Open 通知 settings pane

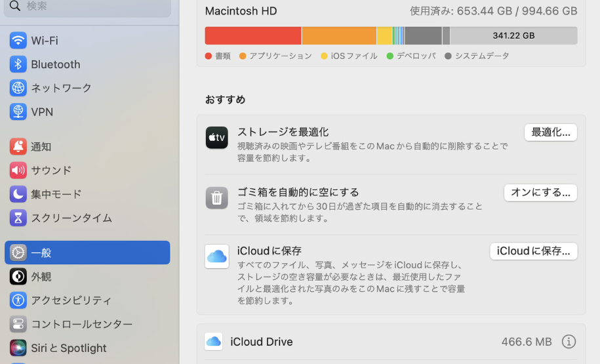pyautogui.click(x=87, y=146)
